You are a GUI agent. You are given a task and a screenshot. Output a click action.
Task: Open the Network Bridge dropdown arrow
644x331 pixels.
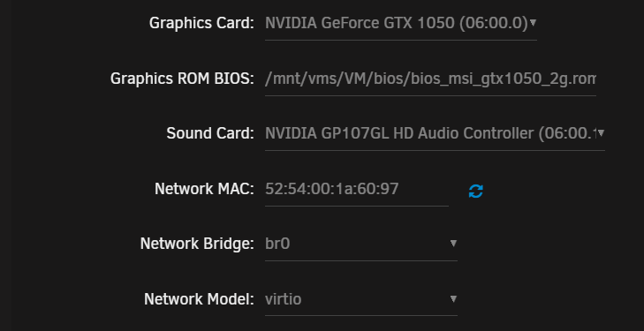453,244
